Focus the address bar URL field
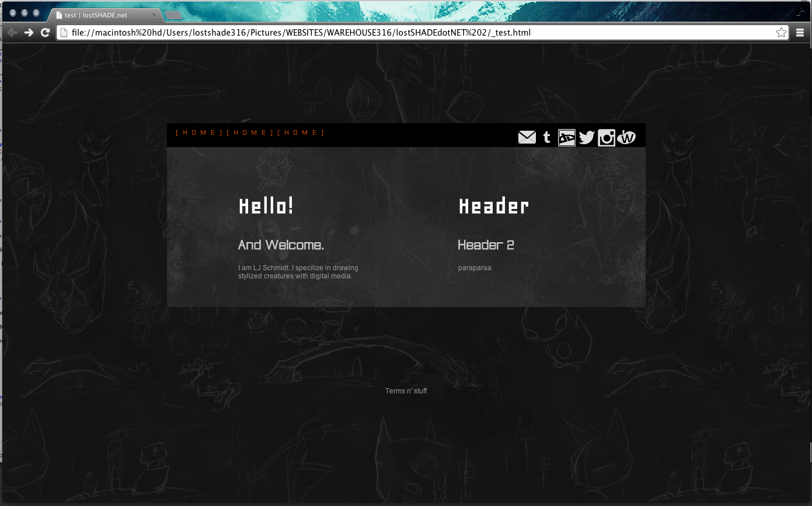 click(x=421, y=33)
